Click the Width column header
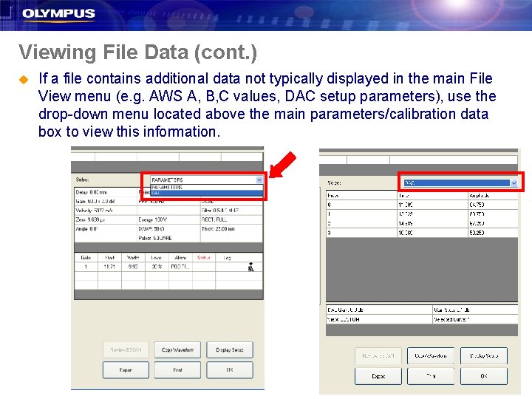The height and width of the screenshot is (399, 532). click(x=133, y=258)
